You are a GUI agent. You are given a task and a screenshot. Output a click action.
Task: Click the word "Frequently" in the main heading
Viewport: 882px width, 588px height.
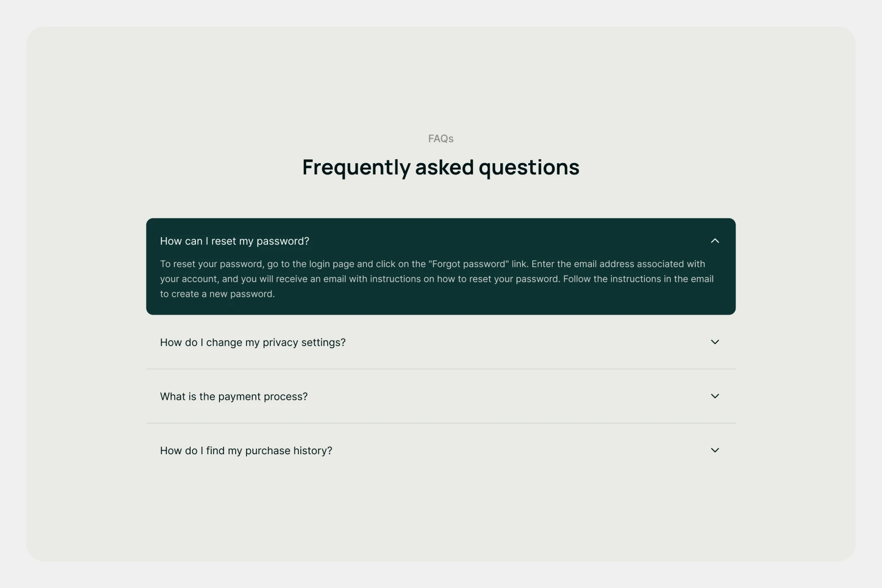(356, 168)
